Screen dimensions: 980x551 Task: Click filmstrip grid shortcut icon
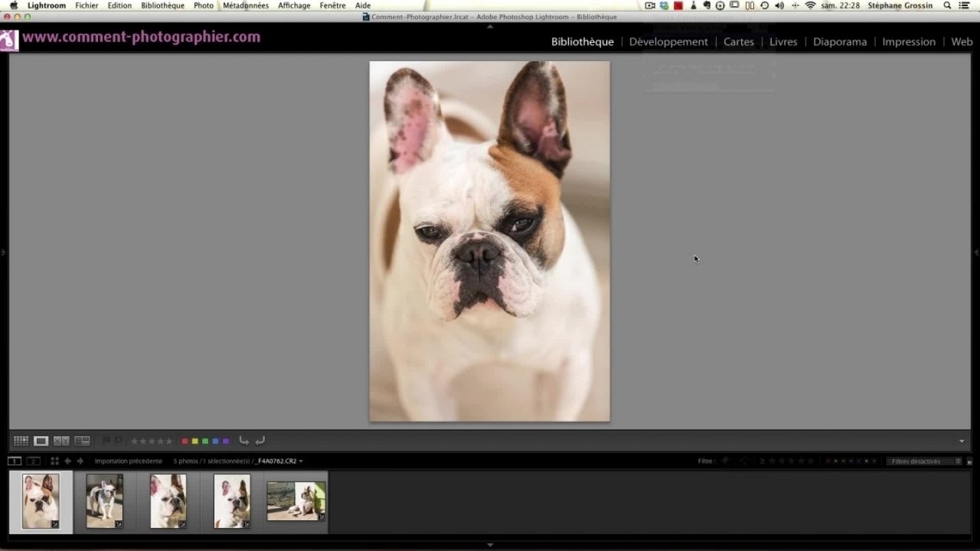[54, 461]
